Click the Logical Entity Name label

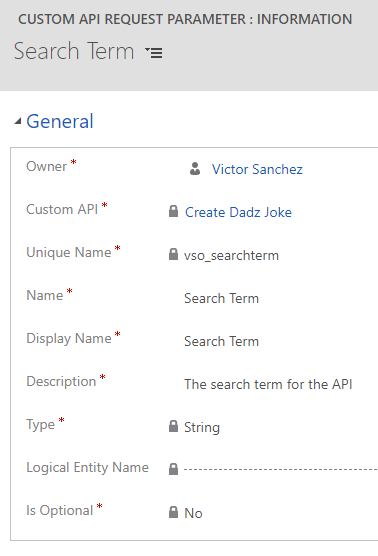[87, 467]
